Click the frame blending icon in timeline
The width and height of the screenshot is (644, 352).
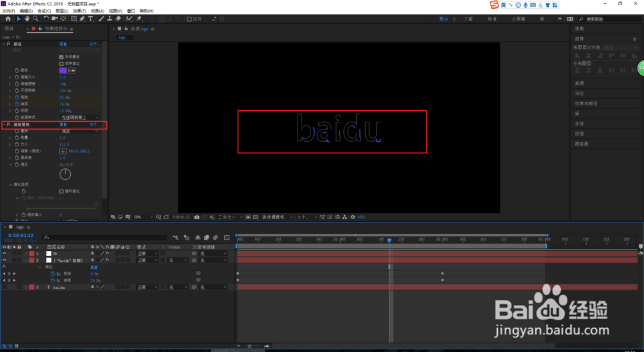coord(207,238)
